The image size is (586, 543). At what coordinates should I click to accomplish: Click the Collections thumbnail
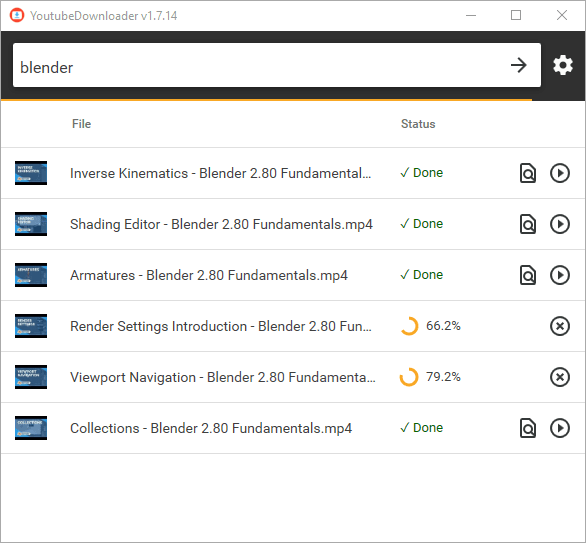(31, 428)
